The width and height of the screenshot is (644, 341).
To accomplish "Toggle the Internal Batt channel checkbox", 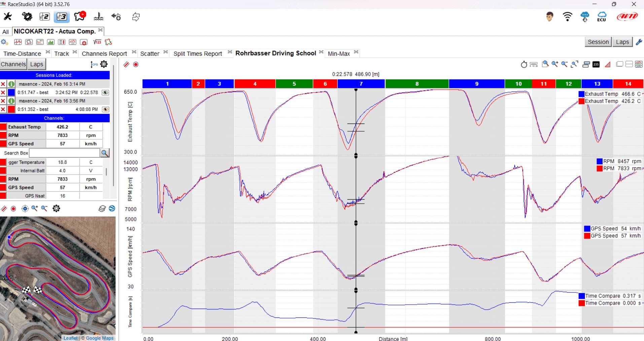I will click(x=3, y=171).
